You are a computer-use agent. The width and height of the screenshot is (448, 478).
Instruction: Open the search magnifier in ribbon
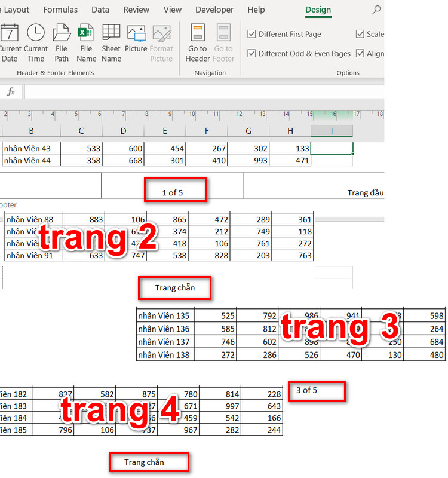[x=376, y=10]
